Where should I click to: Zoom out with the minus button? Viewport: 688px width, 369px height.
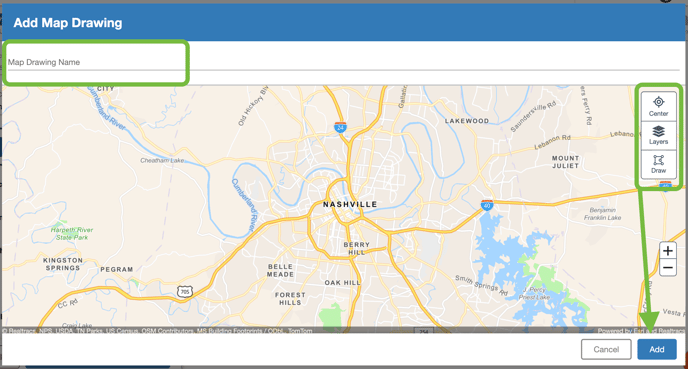[667, 267]
